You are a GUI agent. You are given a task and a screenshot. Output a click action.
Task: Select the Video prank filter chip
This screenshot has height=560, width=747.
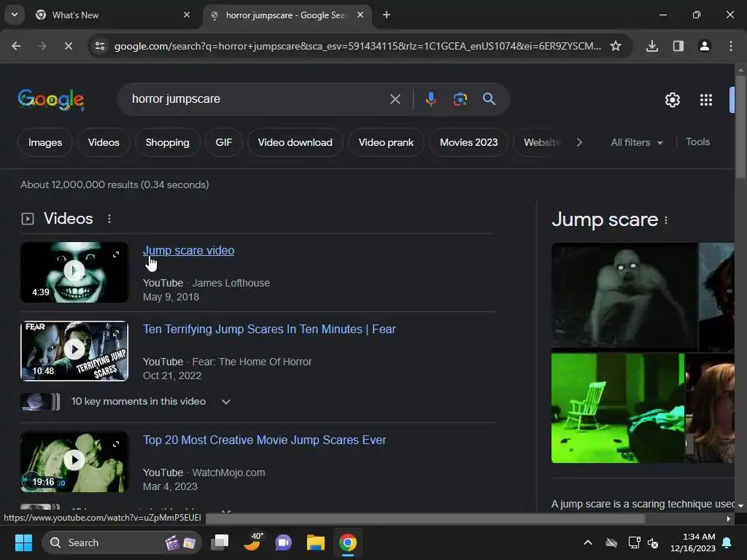point(386,142)
